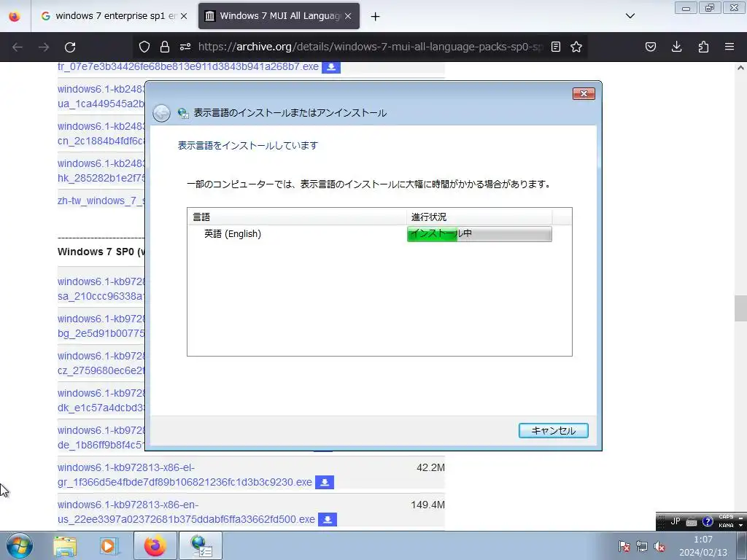Open the Firefox extensions puzzle icon

704,47
